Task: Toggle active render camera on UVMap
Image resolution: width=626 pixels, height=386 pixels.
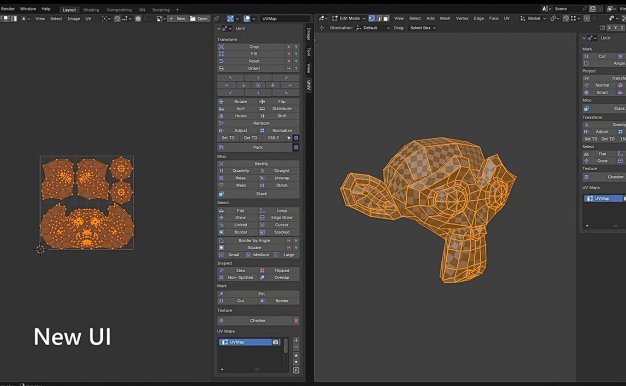Action: (275, 342)
